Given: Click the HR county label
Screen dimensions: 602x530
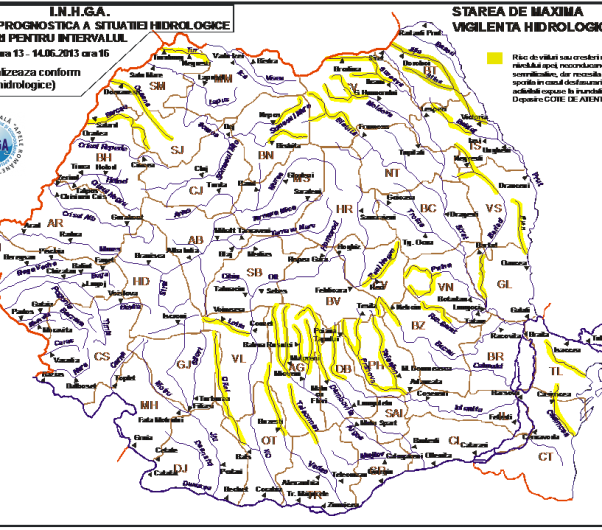Looking at the screenshot, I should click(345, 209).
